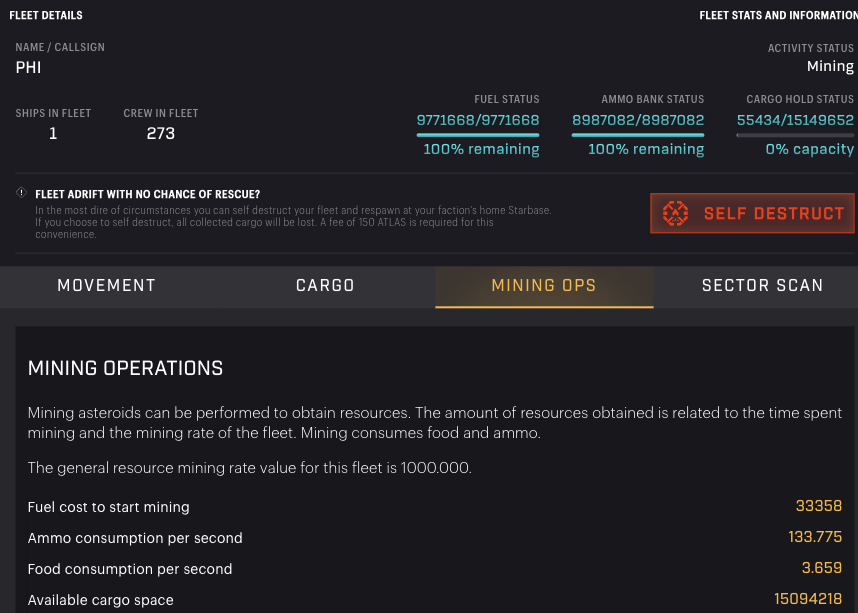
Task: Click the warning icon beside Fleet Adrift
Action: tap(21, 193)
